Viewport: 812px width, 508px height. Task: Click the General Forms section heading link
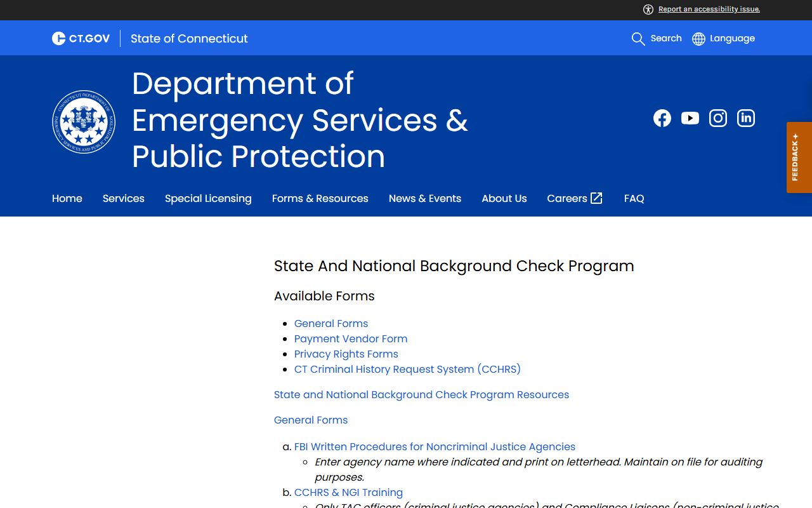click(x=311, y=420)
